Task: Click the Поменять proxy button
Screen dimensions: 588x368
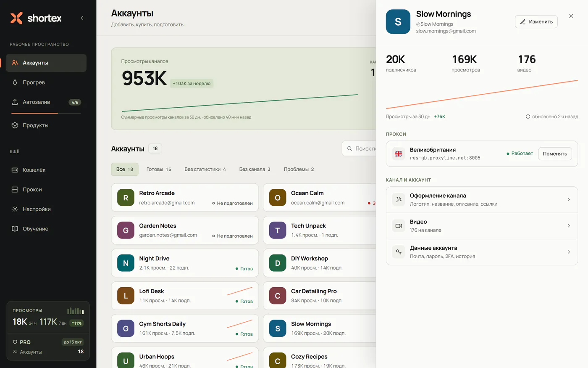Action: click(x=555, y=154)
